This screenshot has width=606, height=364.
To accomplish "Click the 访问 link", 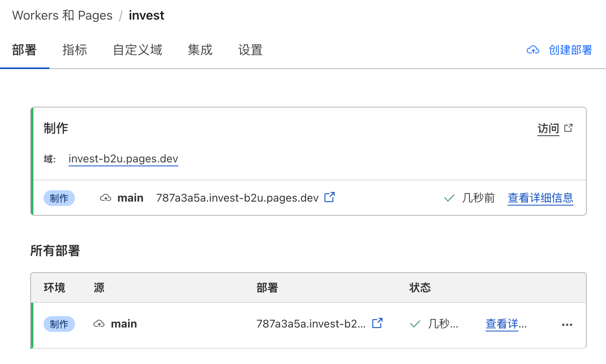I will (548, 128).
